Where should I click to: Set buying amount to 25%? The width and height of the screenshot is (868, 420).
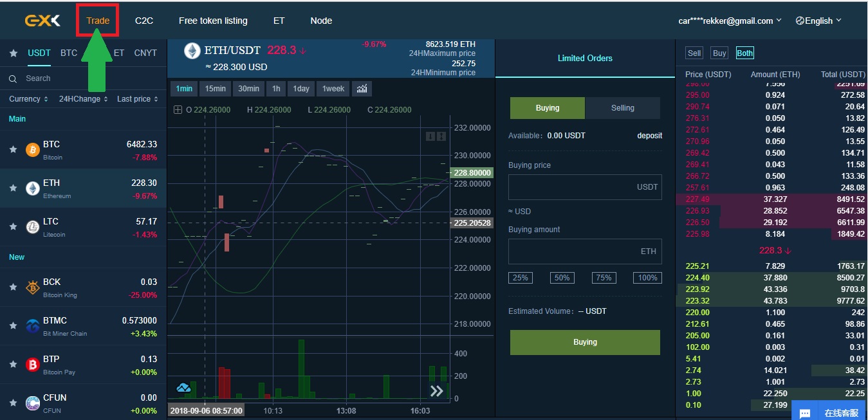click(x=520, y=278)
